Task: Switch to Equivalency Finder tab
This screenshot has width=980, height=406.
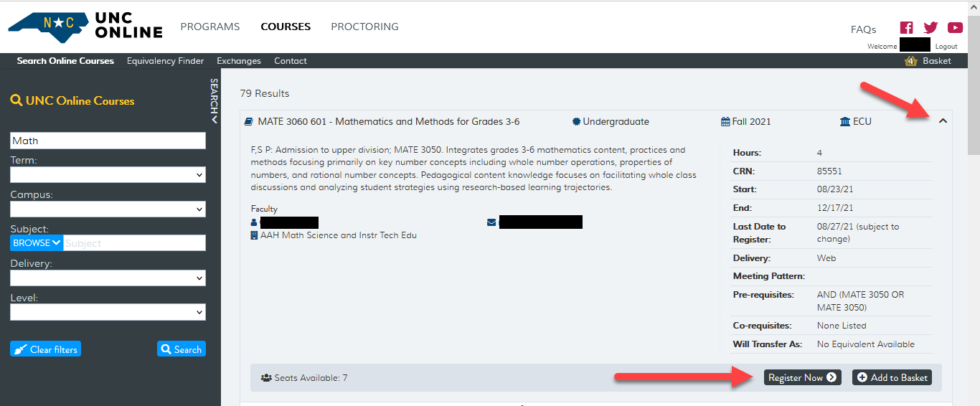Action: [x=165, y=61]
